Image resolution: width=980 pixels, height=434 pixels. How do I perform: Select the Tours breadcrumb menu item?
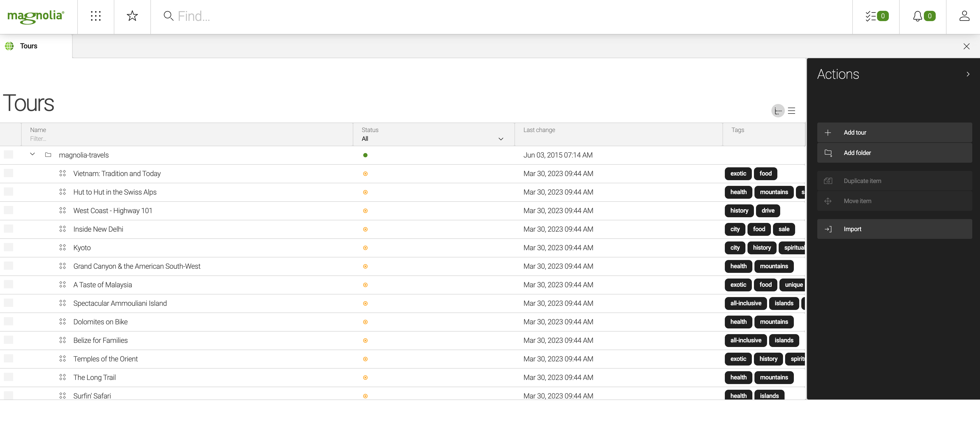pyautogui.click(x=29, y=46)
